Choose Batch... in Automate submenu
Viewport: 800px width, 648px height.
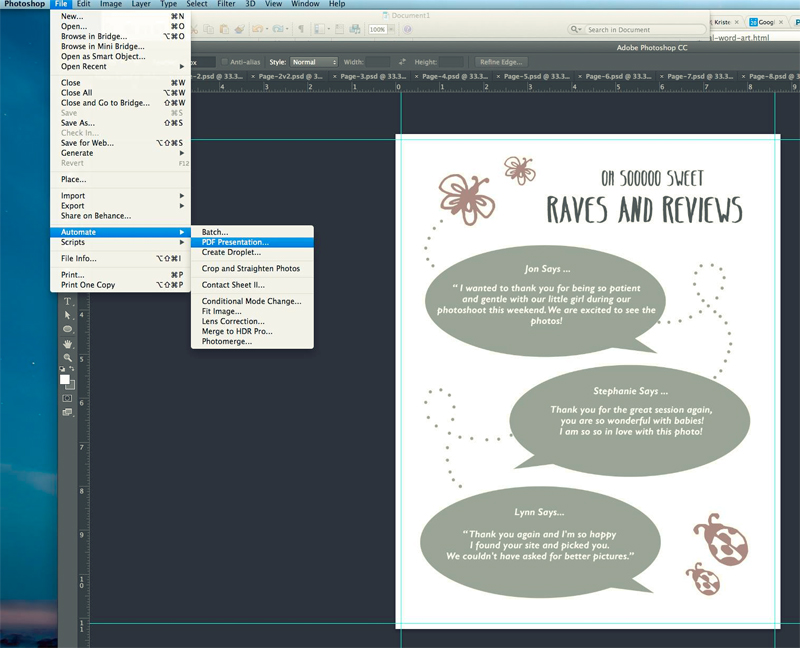tap(253, 232)
